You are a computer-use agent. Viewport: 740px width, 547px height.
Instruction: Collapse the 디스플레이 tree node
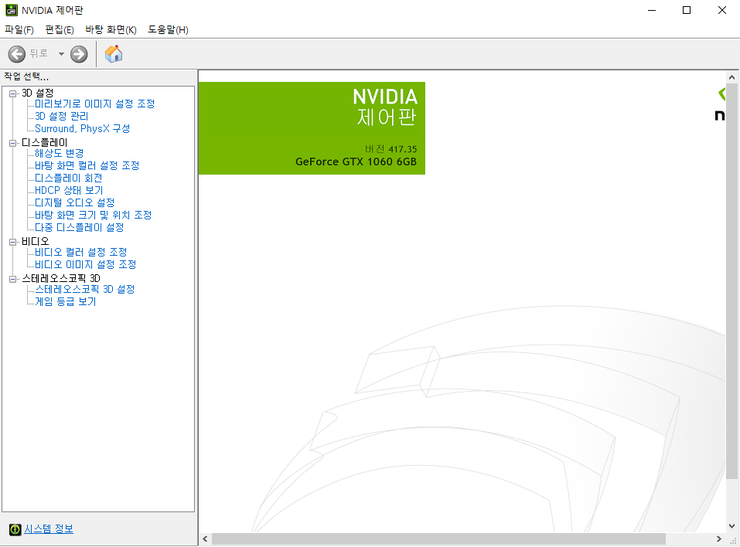[13, 143]
